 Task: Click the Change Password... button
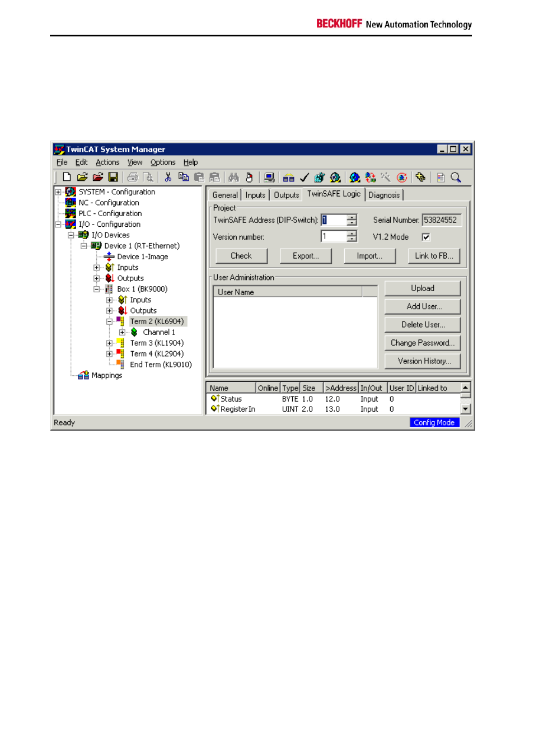point(423,343)
